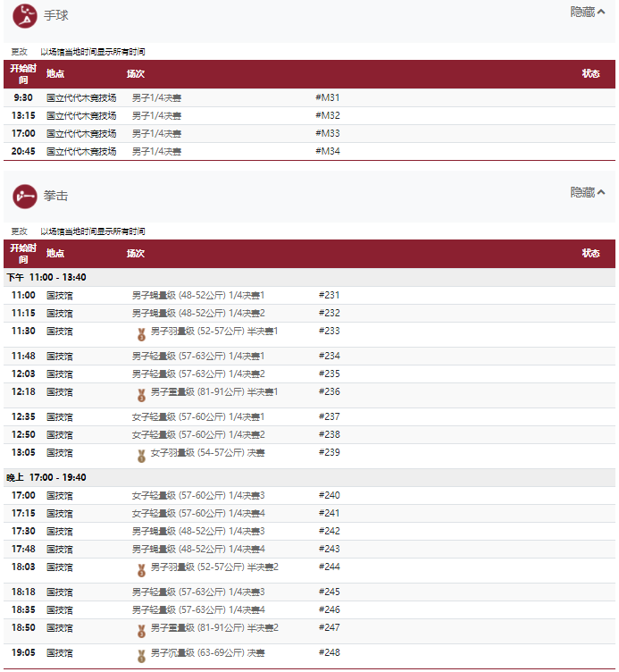Viewport: 619px width, 672px height.
Task: Click 男子轻量级 (57-63公斤) 1/4决赛1
Action: 198,357
